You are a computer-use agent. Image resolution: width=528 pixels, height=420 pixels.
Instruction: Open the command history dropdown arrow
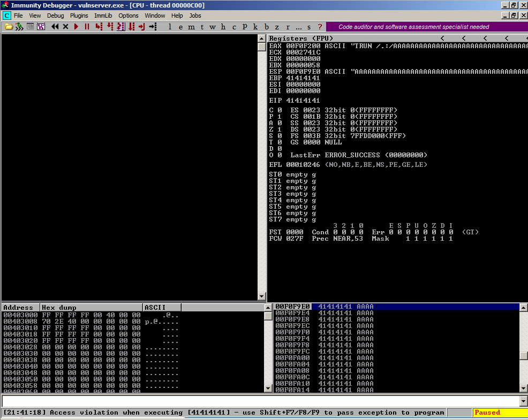click(523, 401)
